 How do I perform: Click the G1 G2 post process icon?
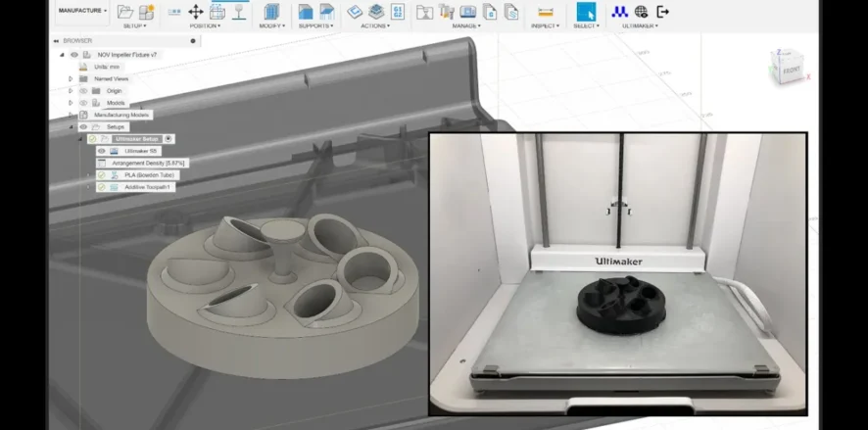point(399,12)
